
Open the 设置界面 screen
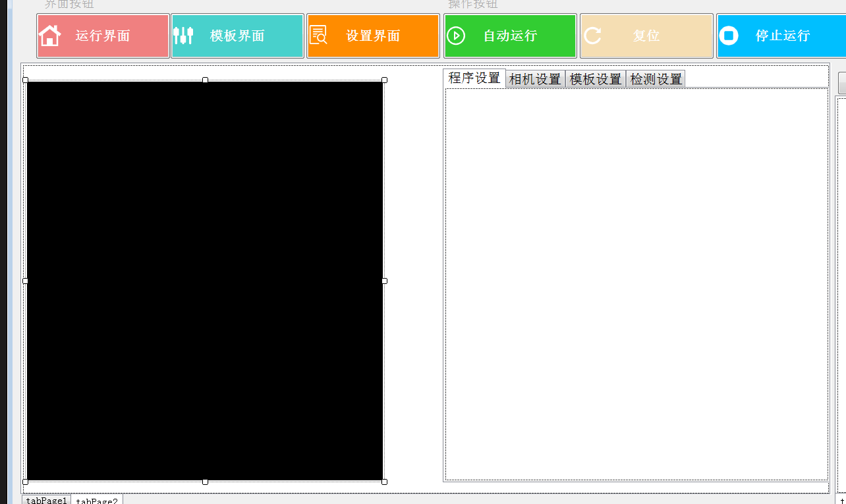374,36
